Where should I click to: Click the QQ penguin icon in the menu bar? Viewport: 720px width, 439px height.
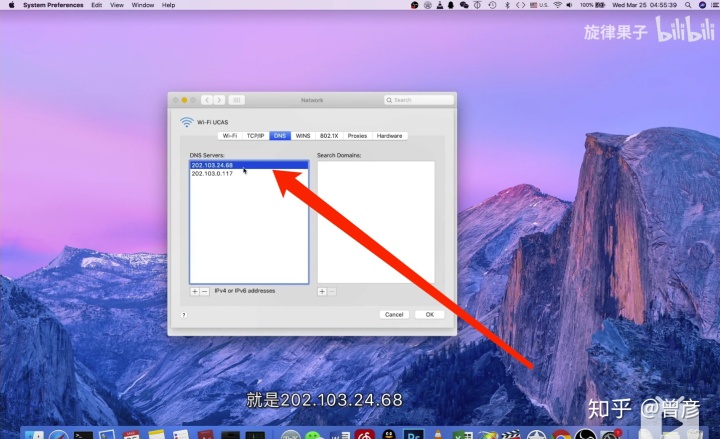point(451,5)
